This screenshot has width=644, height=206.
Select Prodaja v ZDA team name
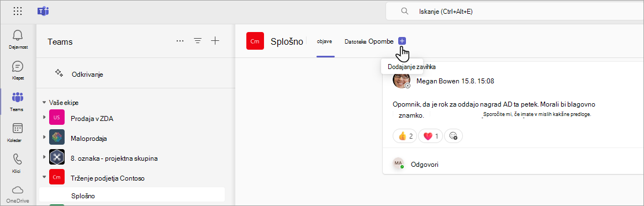[x=92, y=119]
